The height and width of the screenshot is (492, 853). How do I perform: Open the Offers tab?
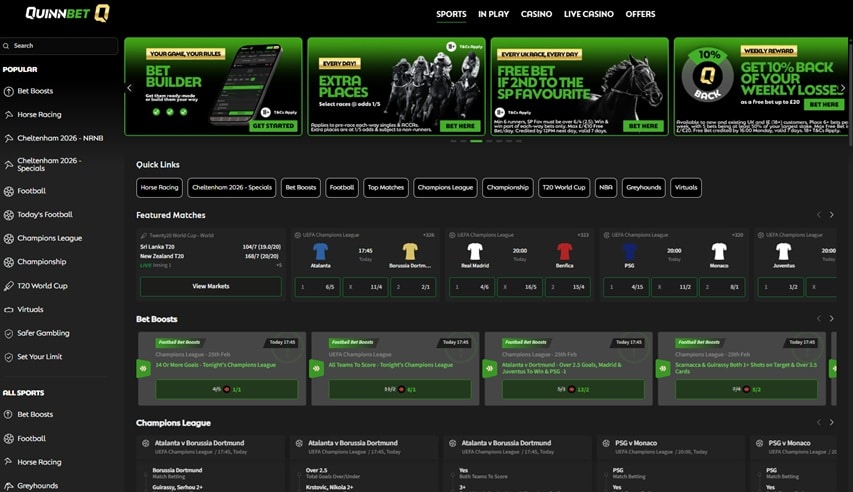click(640, 14)
